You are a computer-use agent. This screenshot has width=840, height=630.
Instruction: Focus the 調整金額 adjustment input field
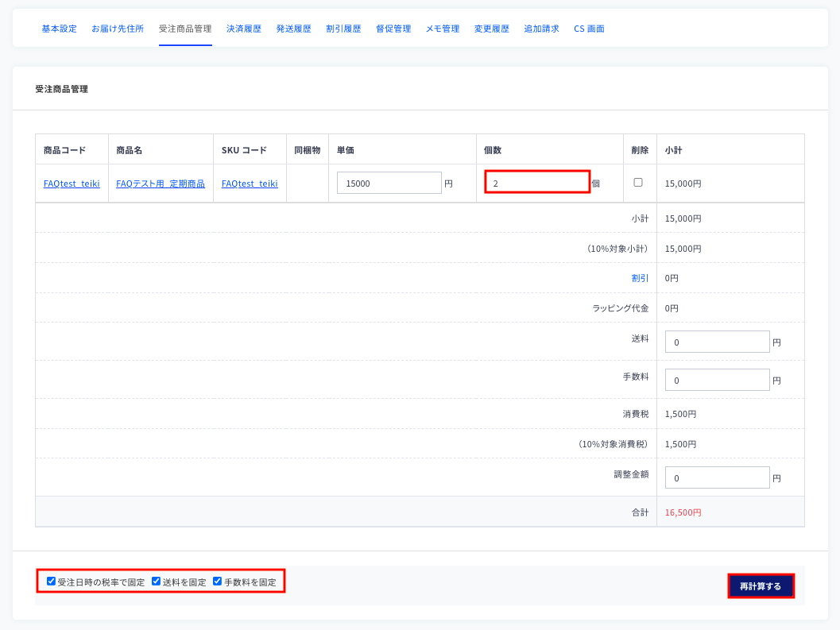click(718, 477)
